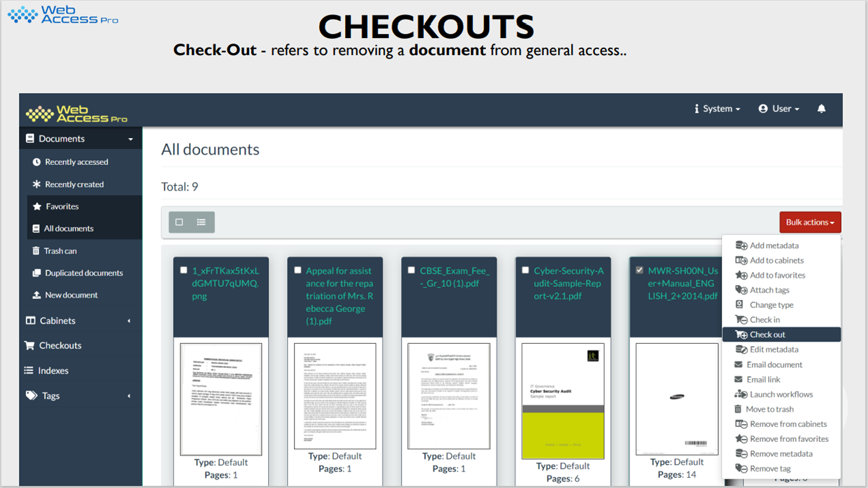Open the Bulk actions dropdown
The width and height of the screenshot is (868, 488).
click(810, 222)
